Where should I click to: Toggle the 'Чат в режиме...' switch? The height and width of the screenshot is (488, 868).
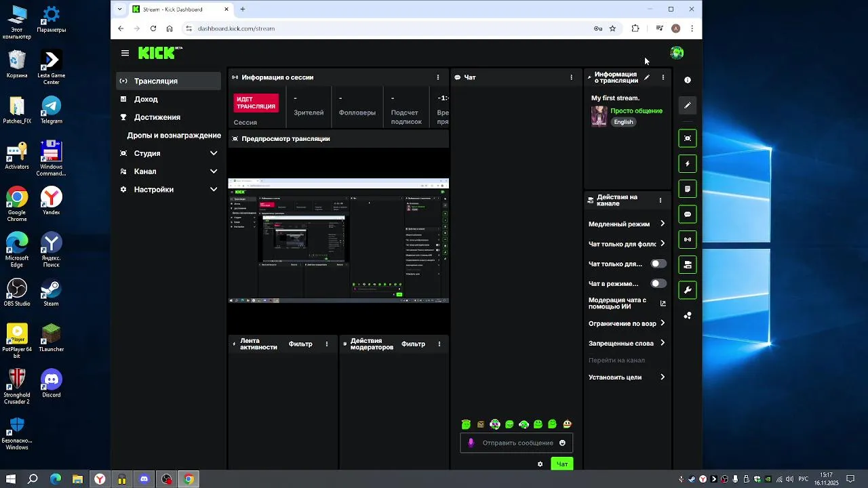point(658,283)
